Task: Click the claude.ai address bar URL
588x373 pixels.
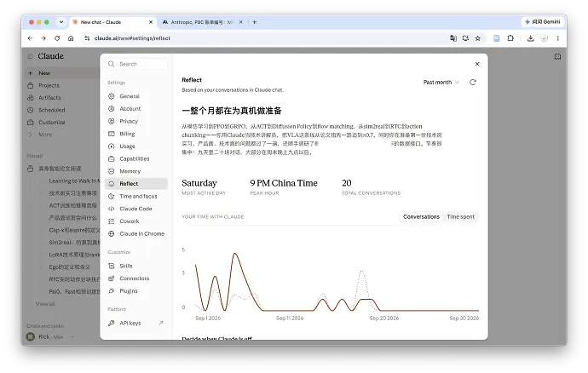Action: 132,38
